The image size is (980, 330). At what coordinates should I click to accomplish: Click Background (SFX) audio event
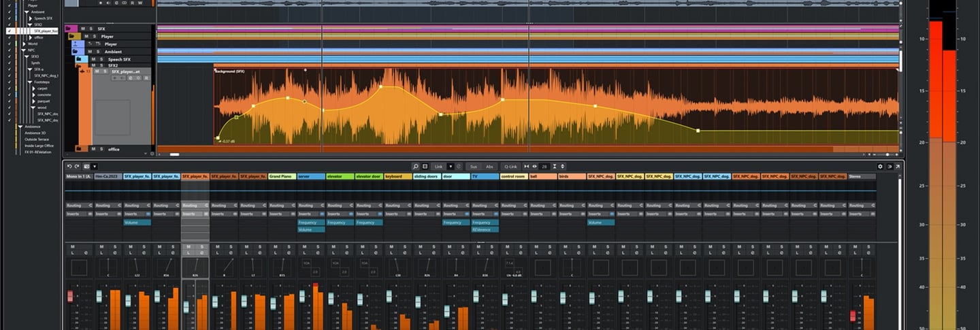[557, 105]
